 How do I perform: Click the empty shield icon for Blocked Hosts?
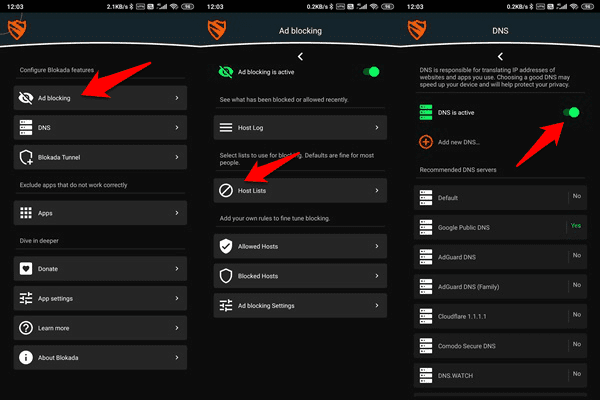coord(226,276)
